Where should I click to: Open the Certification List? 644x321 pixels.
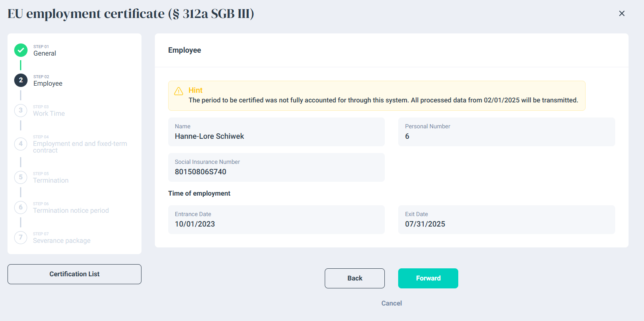pos(74,274)
